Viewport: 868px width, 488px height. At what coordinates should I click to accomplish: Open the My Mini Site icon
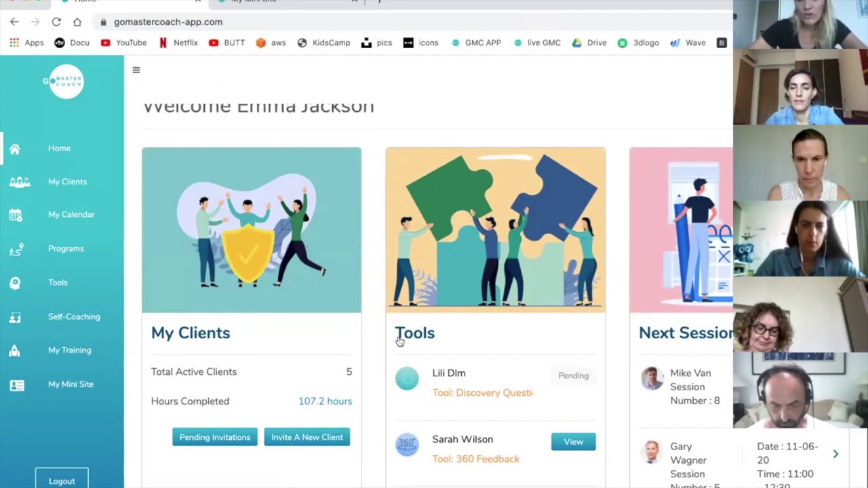point(17,384)
